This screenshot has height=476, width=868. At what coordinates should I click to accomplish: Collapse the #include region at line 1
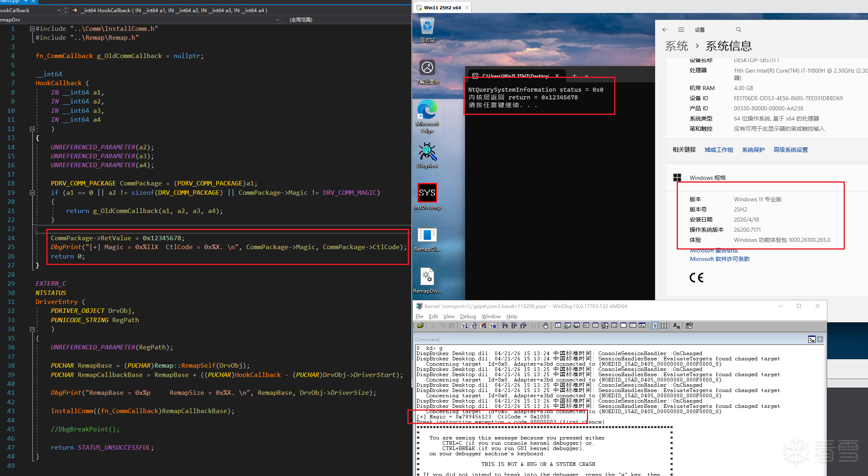pyautogui.click(x=32, y=29)
